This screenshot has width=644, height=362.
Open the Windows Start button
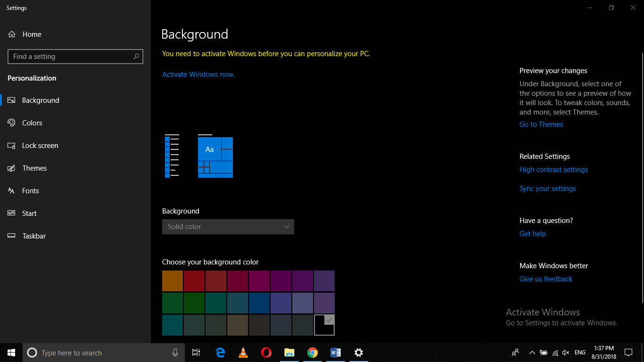pos(11,353)
